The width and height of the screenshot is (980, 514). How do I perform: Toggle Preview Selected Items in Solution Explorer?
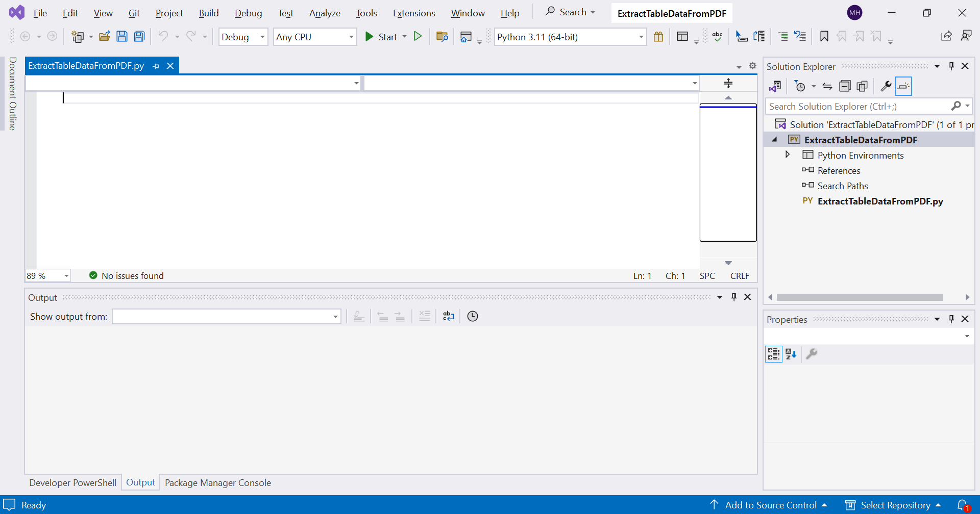[862, 86]
